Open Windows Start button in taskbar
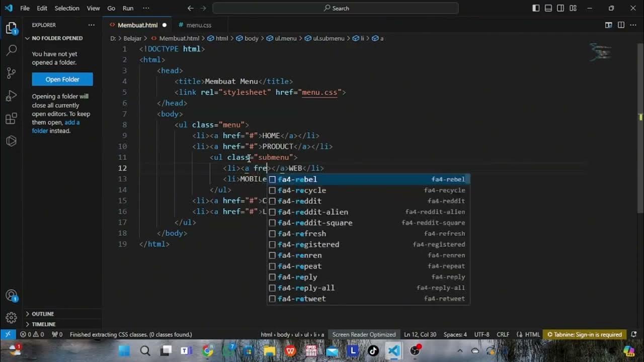 [124, 351]
